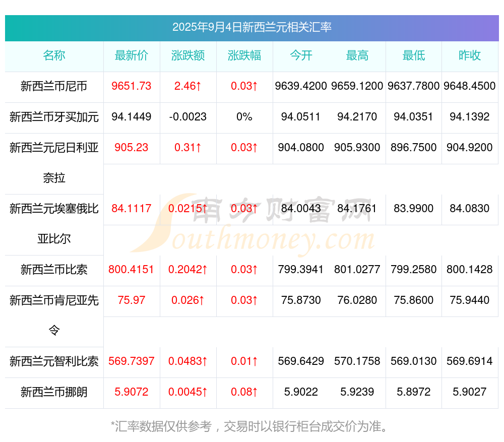Image resolution: width=504 pixels, height=442 pixels.
Task: Click the 0.01↑ change percentage
Action: click(244, 361)
